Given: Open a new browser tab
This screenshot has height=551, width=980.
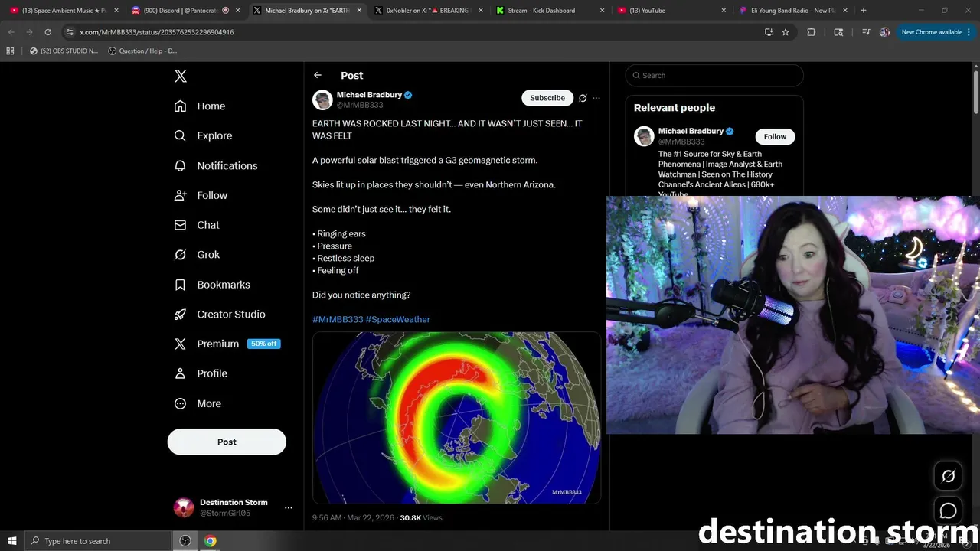Looking at the screenshot, I should tap(864, 11).
